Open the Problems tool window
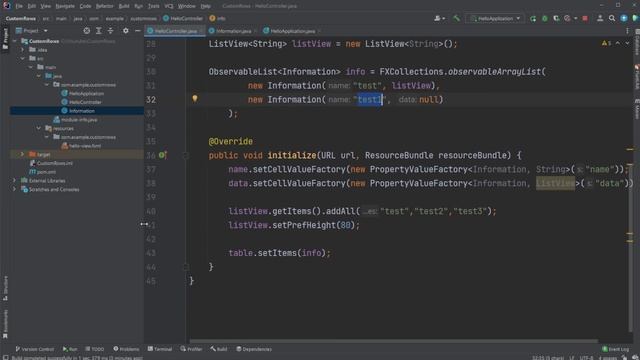This screenshot has width=640, height=360. pos(126,349)
